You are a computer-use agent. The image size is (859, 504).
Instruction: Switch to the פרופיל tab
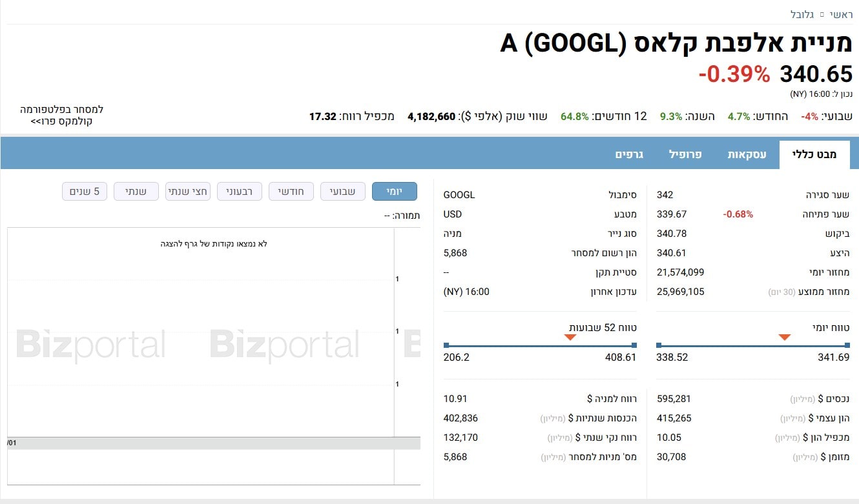[685, 155]
